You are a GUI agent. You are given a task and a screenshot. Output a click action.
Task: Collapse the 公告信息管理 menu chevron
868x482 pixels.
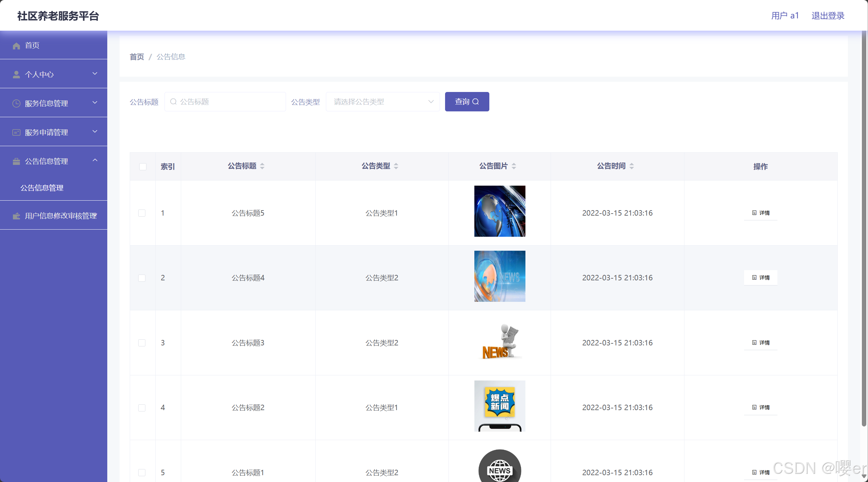pyautogui.click(x=95, y=160)
